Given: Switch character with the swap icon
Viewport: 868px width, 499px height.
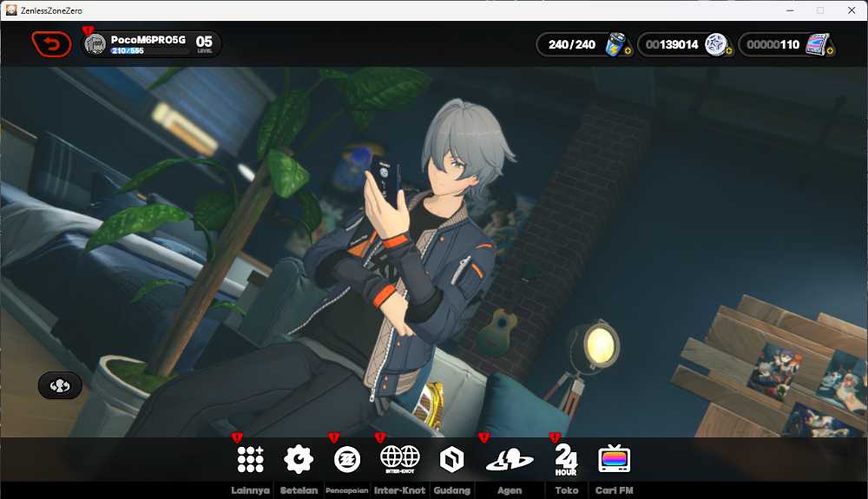Looking at the screenshot, I should click(x=60, y=385).
